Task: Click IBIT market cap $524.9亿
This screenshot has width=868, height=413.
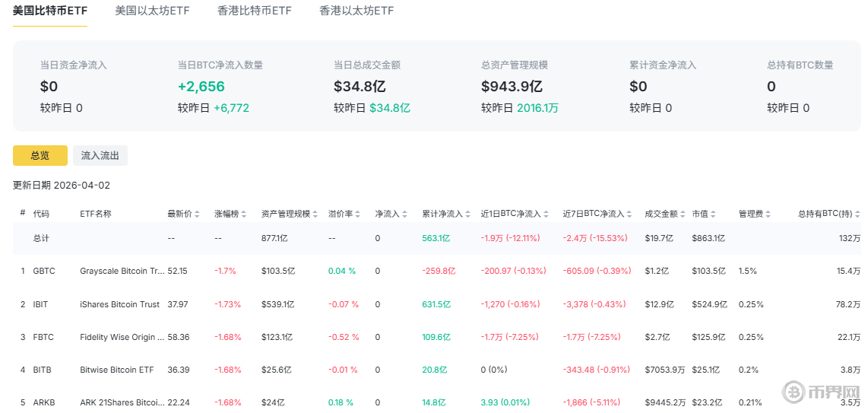Action: [x=708, y=304]
